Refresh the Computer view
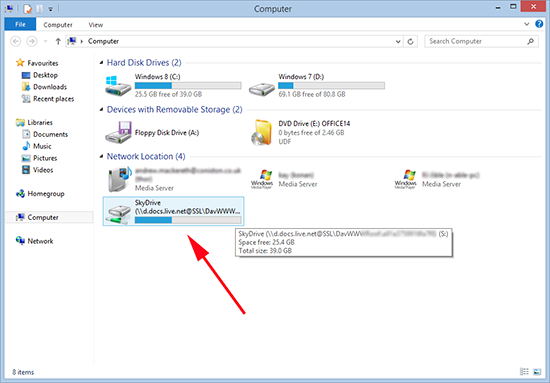The width and height of the screenshot is (550, 383). (x=410, y=41)
